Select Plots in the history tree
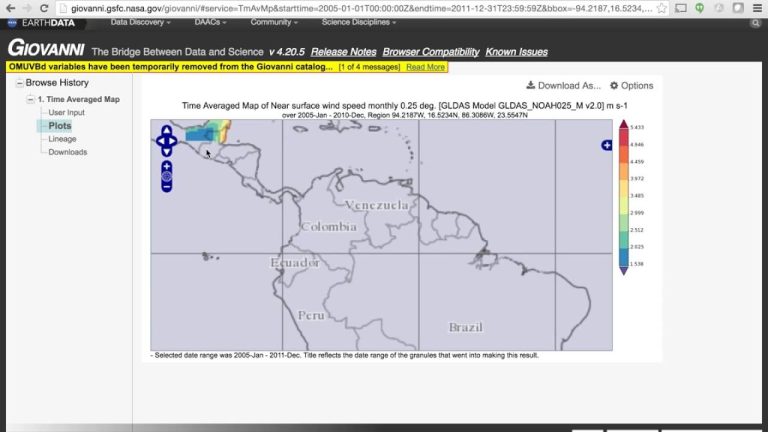The image size is (768, 432). pos(60,126)
